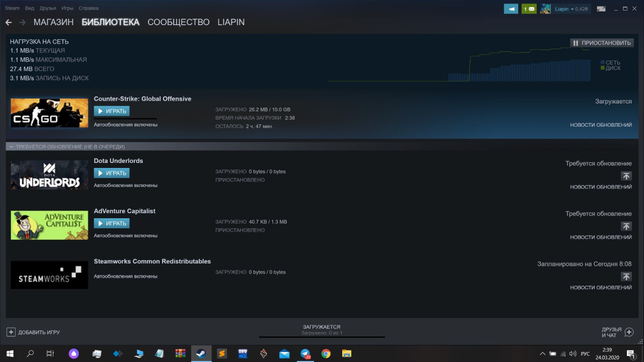Screen dimensions: 644x362
Task: Open the Справка menu
Action: (89, 8)
